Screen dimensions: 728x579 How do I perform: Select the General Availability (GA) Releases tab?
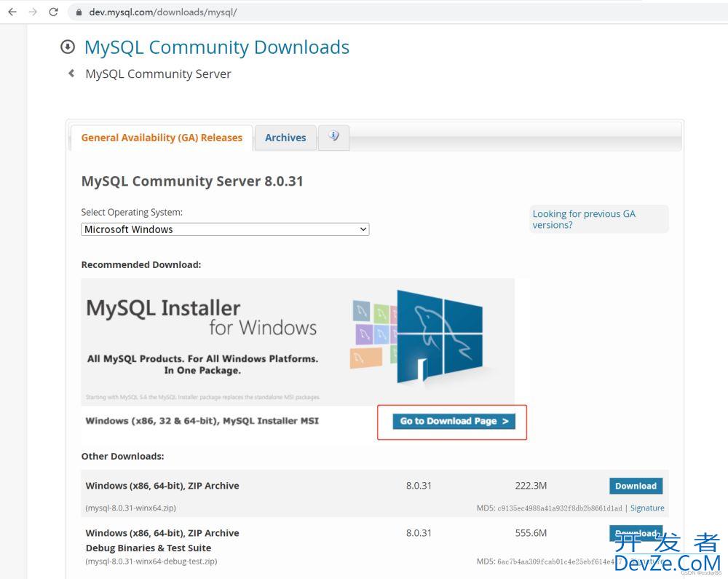[162, 138]
